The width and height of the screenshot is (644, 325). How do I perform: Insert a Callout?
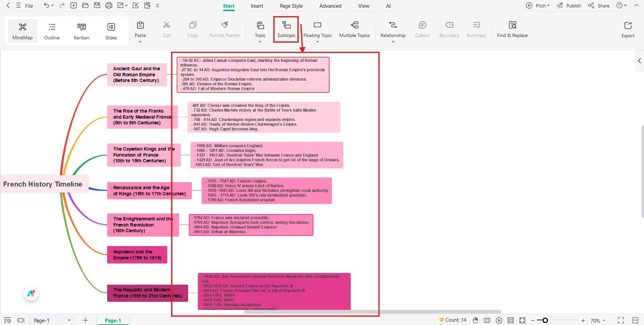click(x=422, y=30)
